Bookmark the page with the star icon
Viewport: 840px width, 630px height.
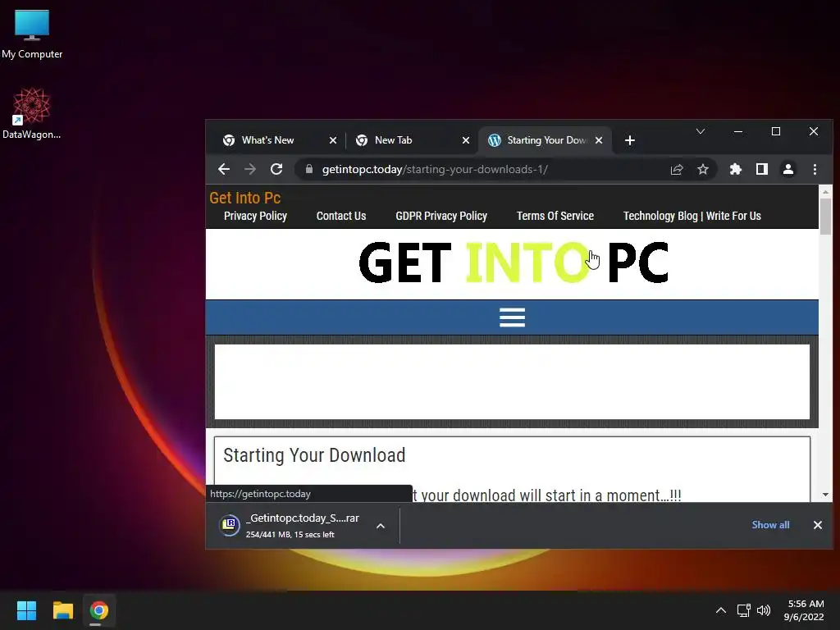coord(703,169)
